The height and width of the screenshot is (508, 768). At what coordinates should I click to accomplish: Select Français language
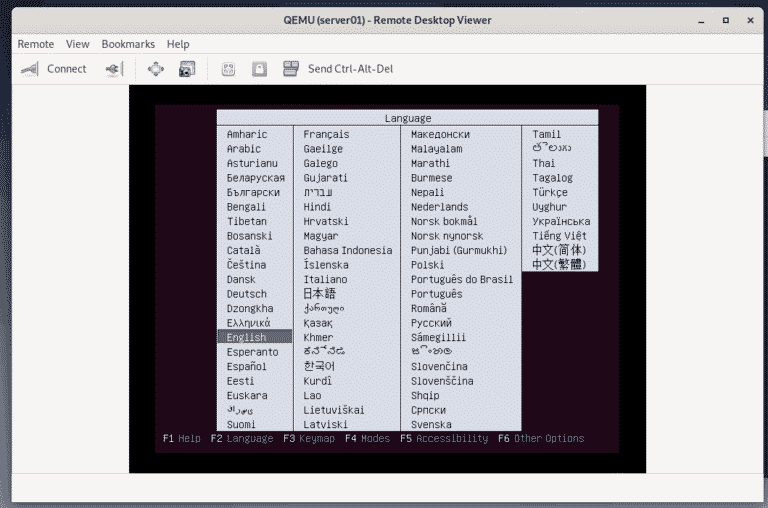click(x=326, y=134)
